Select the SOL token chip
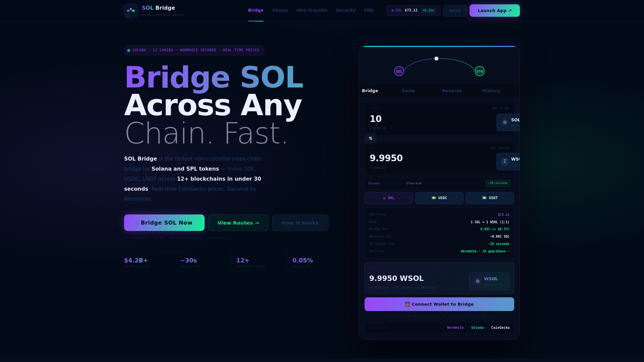644x362 pixels. click(x=389, y=198)
